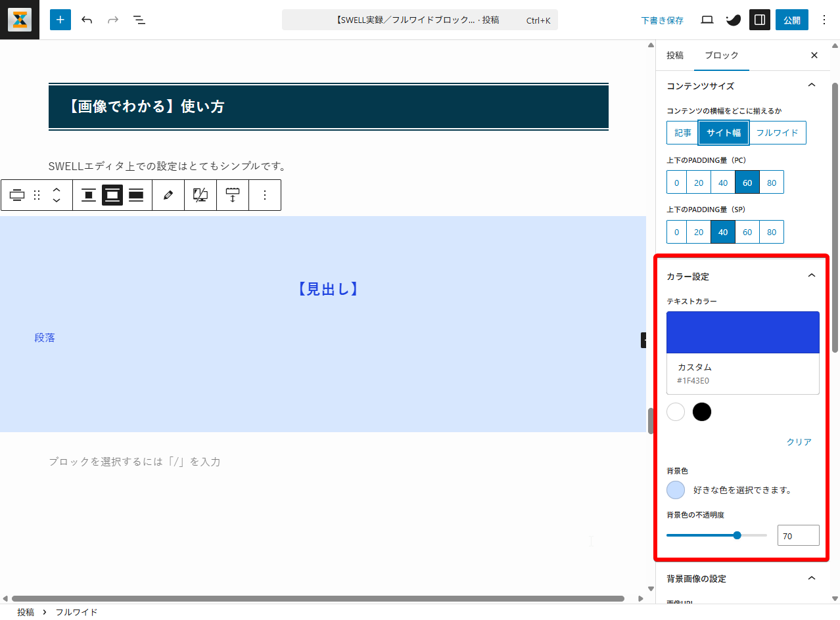Collapse the コンテンツサイズ section

click(x=811, y=85)
